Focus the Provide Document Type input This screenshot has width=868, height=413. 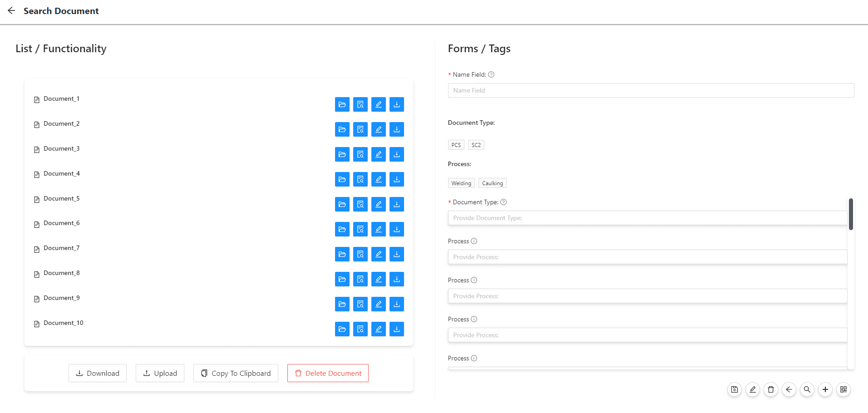click(647, 218)
